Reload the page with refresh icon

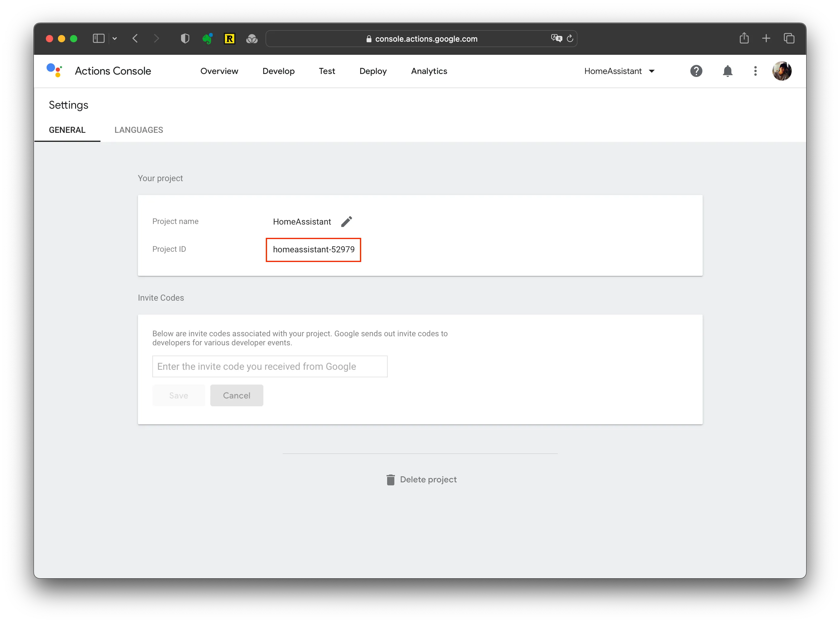click(x=570, y=38)
